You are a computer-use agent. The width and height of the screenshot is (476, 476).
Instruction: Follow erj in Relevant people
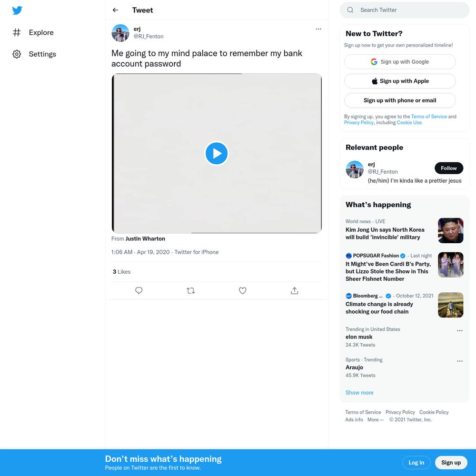point(449,168)
